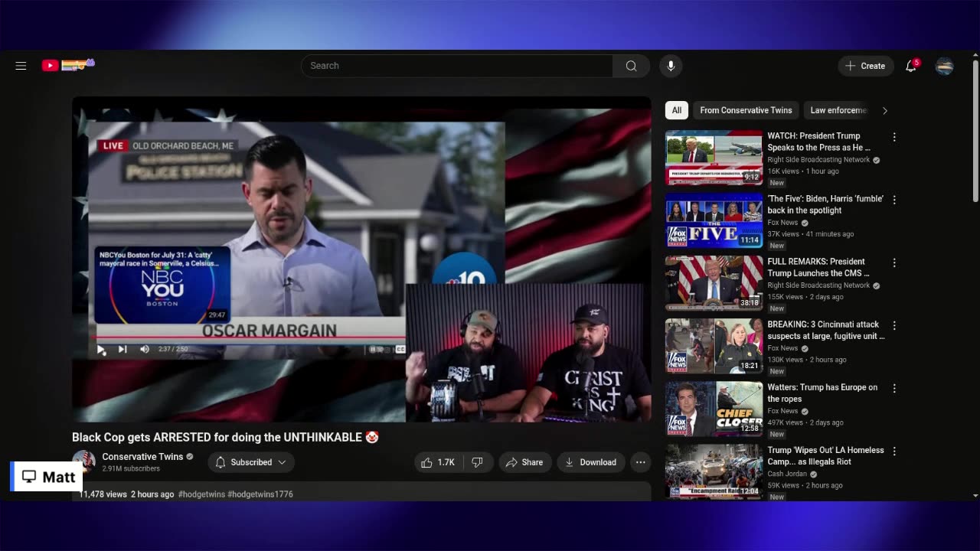Download the video
The image size is (980, 551).
click(x=590, y=462)
